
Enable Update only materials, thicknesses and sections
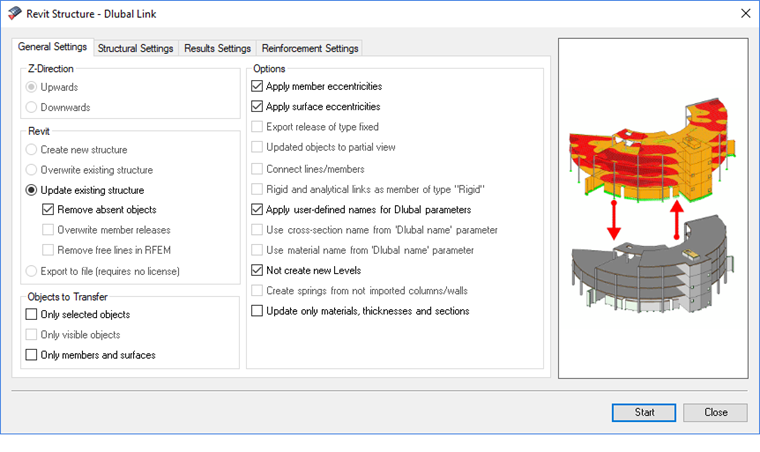click(258, 311)
